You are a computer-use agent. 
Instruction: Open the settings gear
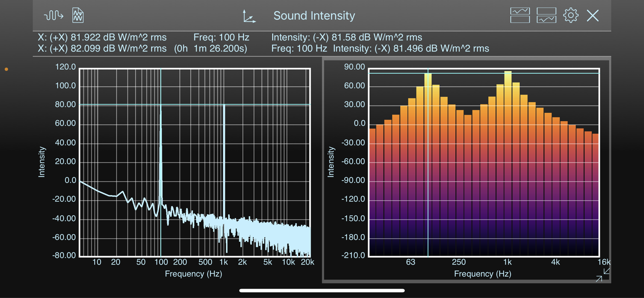(571, 15)
